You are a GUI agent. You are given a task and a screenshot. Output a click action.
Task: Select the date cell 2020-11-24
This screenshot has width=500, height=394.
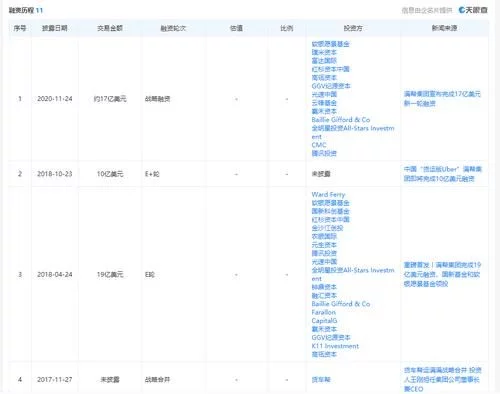(x=55, y=99)
